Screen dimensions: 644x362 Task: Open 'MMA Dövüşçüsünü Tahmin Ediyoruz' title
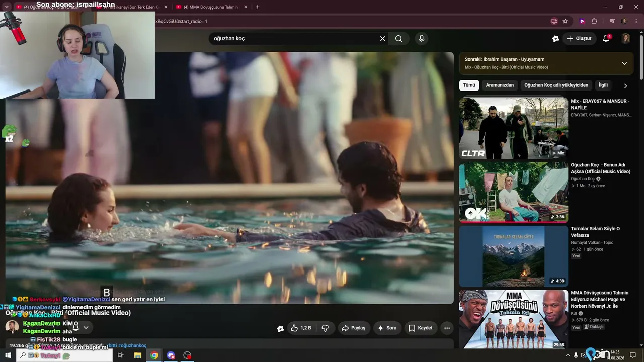(x=599, y=299)
